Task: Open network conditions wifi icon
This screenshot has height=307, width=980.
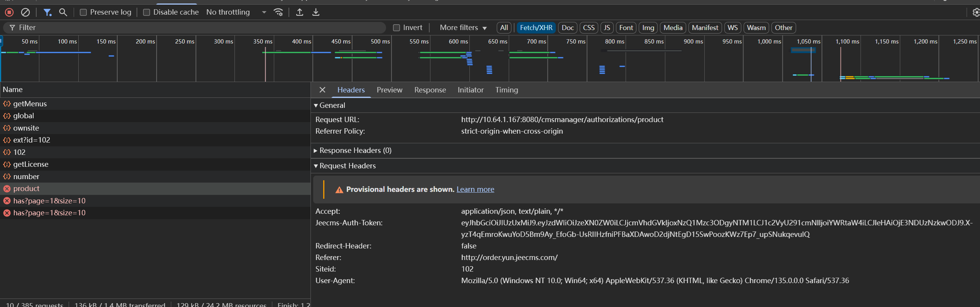Action: tap(278, 12)
